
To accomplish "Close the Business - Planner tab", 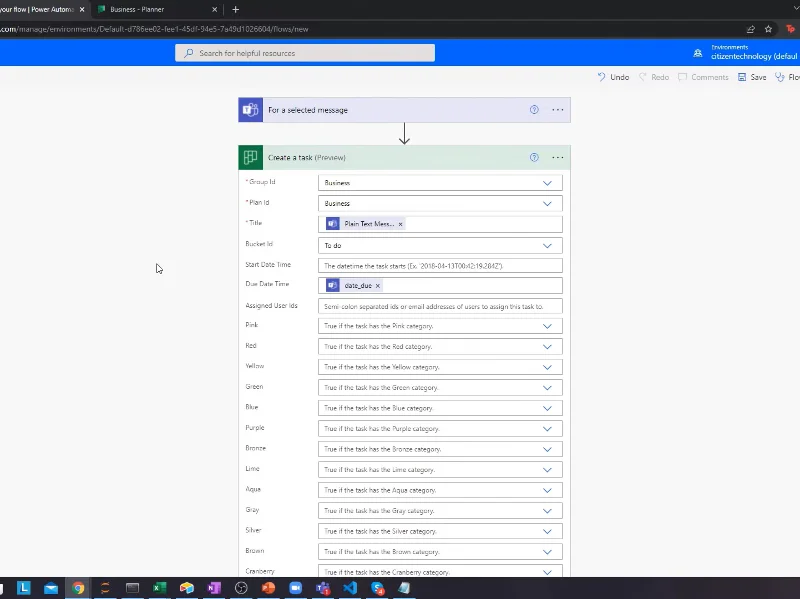I will coord(214,9).
